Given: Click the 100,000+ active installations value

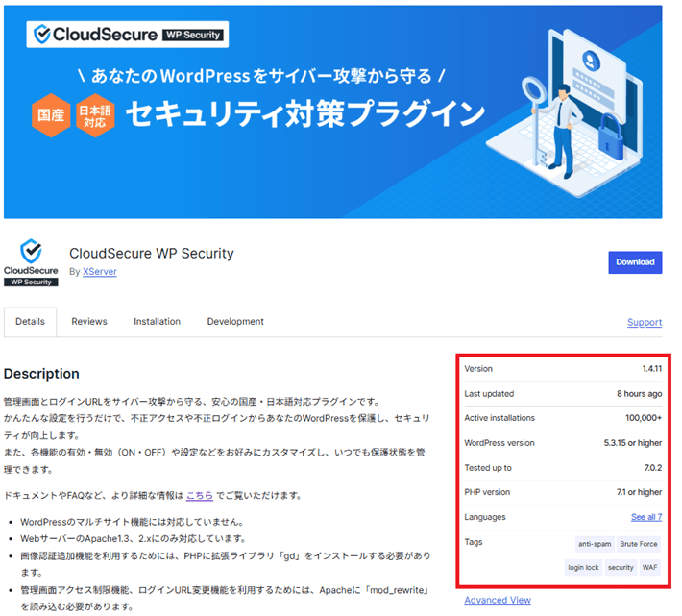Looking at the screenshot, I should click(x=644, y=418).
